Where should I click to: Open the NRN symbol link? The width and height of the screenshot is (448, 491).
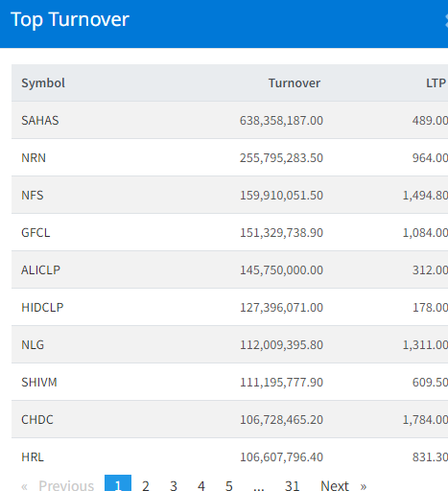point(34,158)
